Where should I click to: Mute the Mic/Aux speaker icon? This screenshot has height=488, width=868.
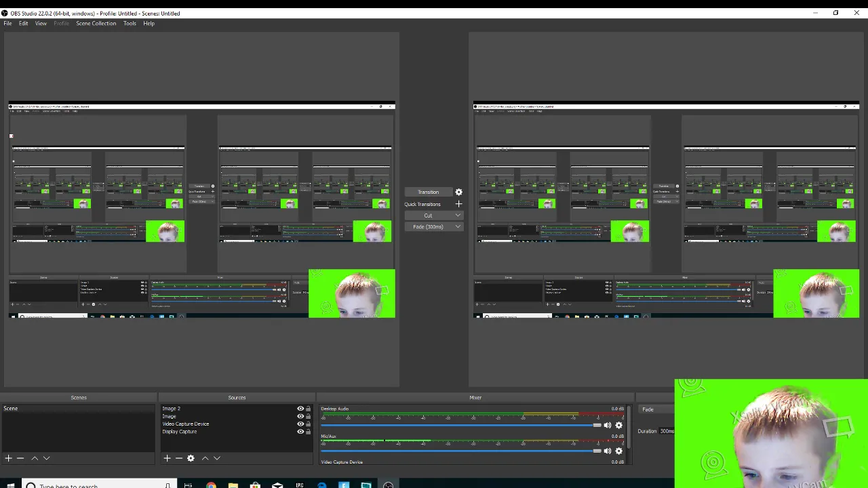608,451
